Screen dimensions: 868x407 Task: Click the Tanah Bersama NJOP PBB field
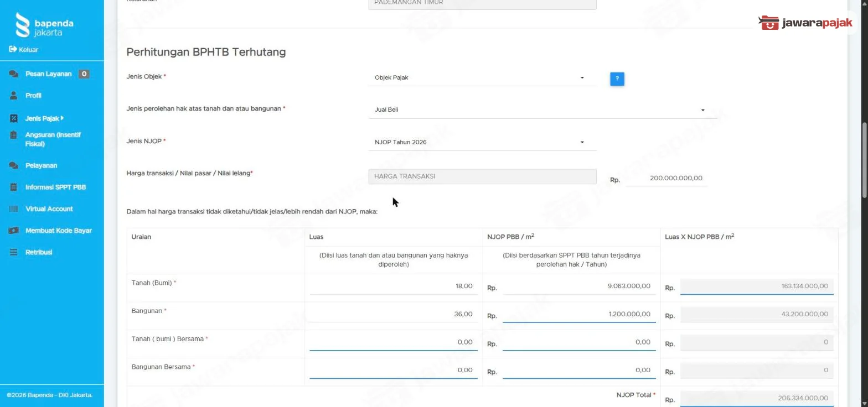tap(579, 342)
